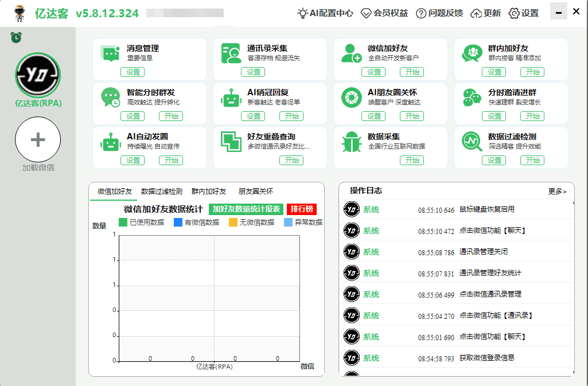Click 开始 for 分时邀请进群

pos(532,116)
